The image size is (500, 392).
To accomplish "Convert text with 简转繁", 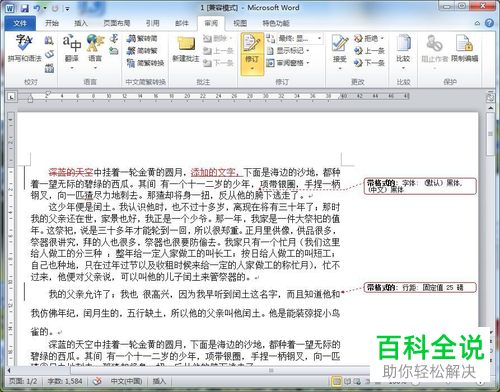I will coord(142,51).
